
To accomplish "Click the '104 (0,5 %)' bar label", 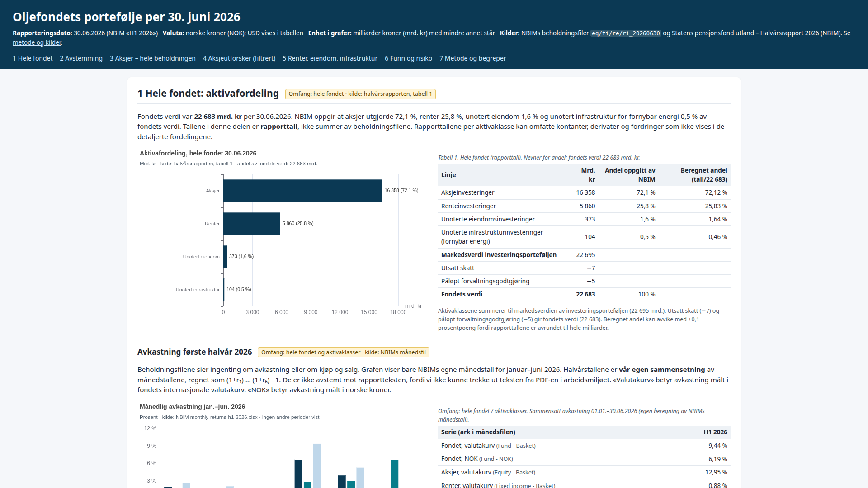I will [239, 289].
